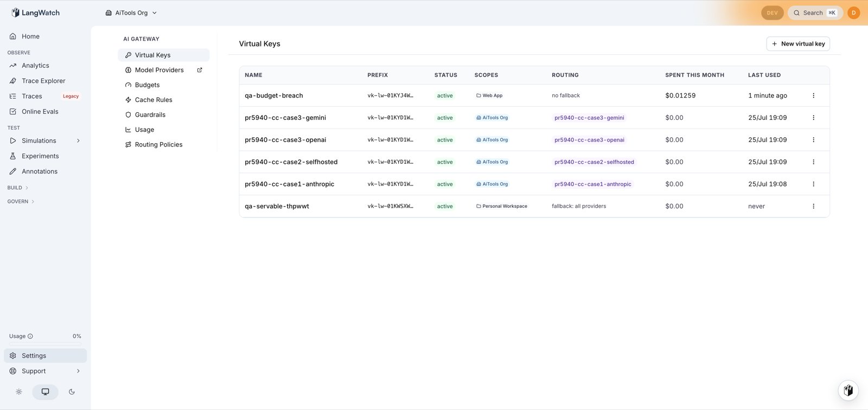Screen dimensions: 868x410
Task: Click the NAME column header
Action: pyautogui.click(x=253, y=75)
